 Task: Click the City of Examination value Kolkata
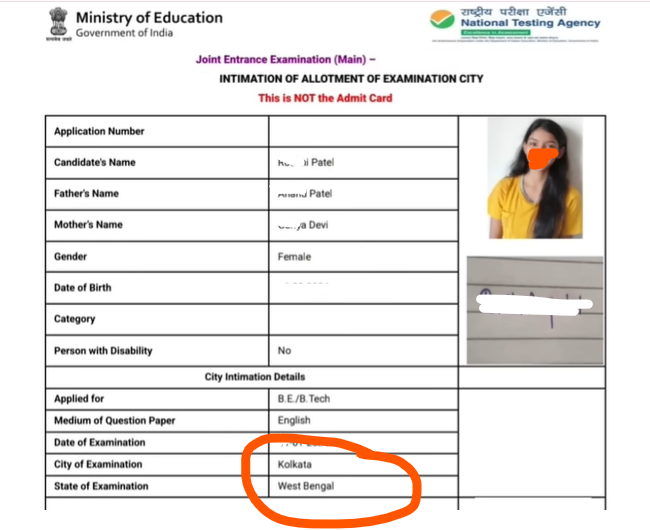[295, 465]
